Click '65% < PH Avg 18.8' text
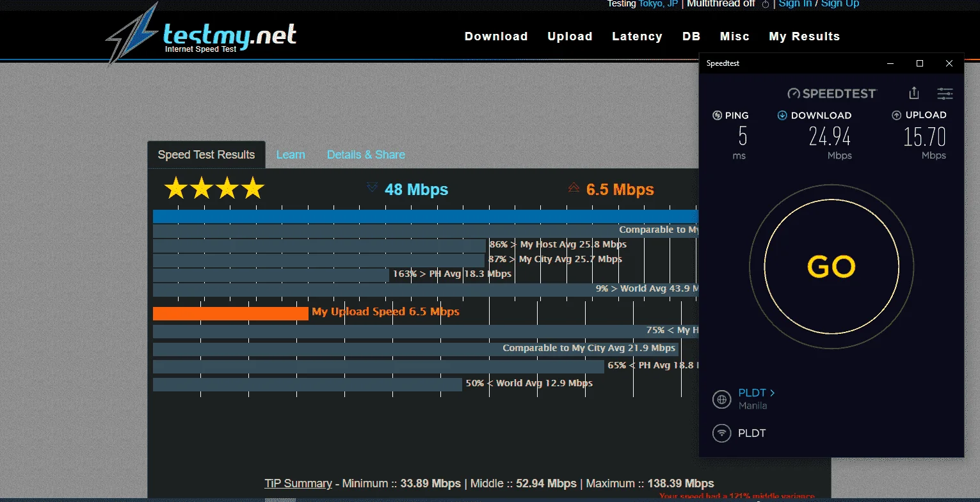The height and width of the screenshot is (502, 980). coord(653,365)
